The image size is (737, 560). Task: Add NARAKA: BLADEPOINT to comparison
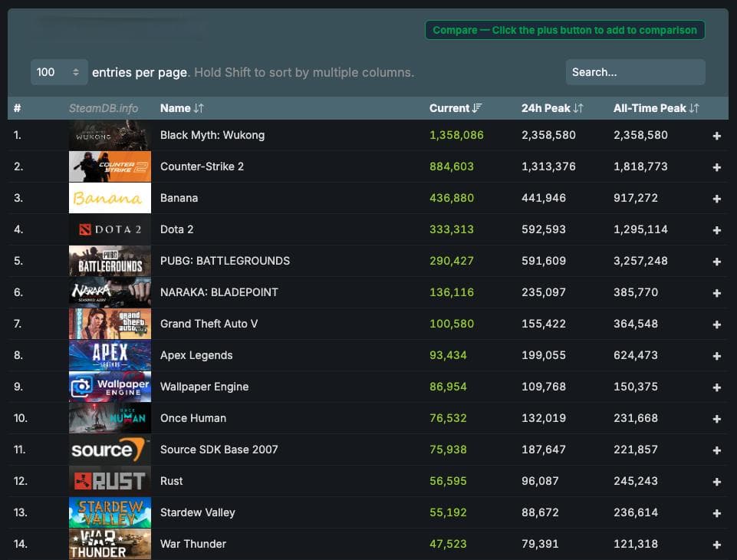pyautogui.click(x=716, y=293)
